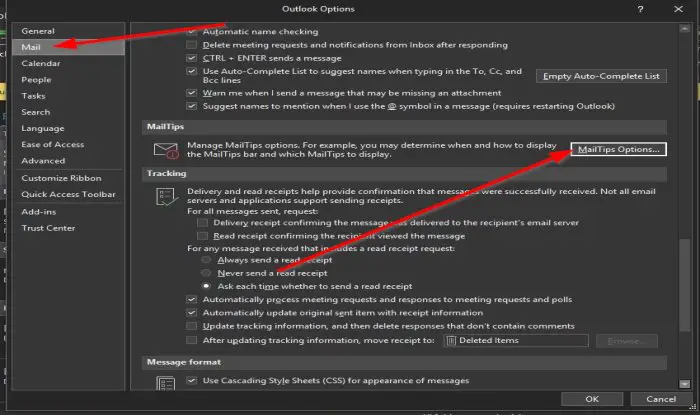Click Empty Auto-Complete List button
This screenshot has height=415, width=700.
[601, 76]
